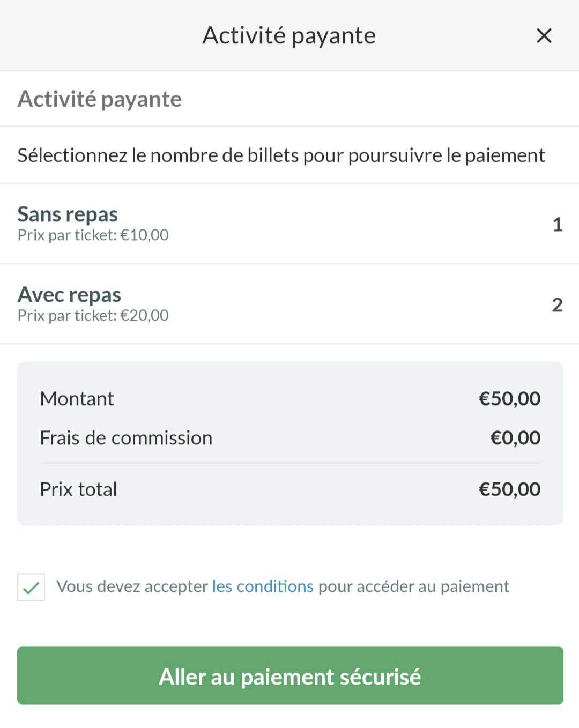Click the dialog title in top bar
Screen dimensions: 579x728
289,36
